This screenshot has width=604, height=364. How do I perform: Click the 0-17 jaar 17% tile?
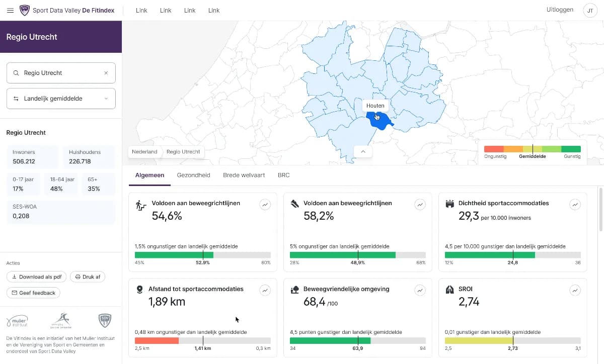click(23, 185)
